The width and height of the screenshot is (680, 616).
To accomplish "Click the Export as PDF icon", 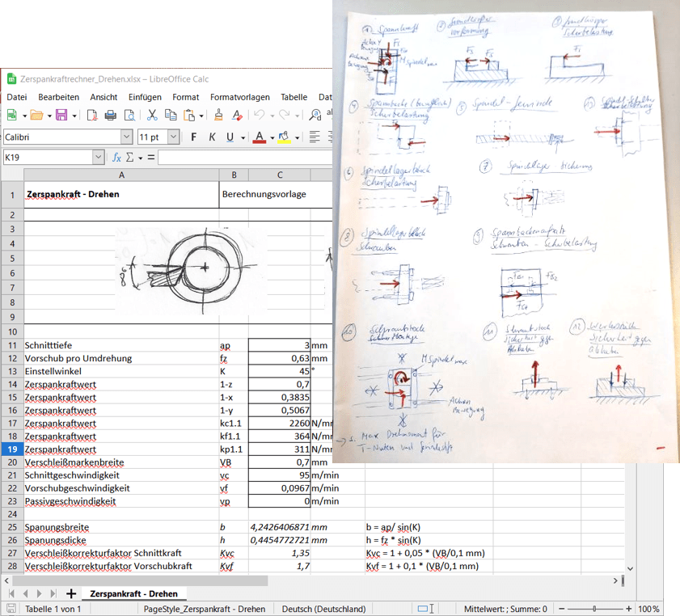I will click(x=92, y=116).
